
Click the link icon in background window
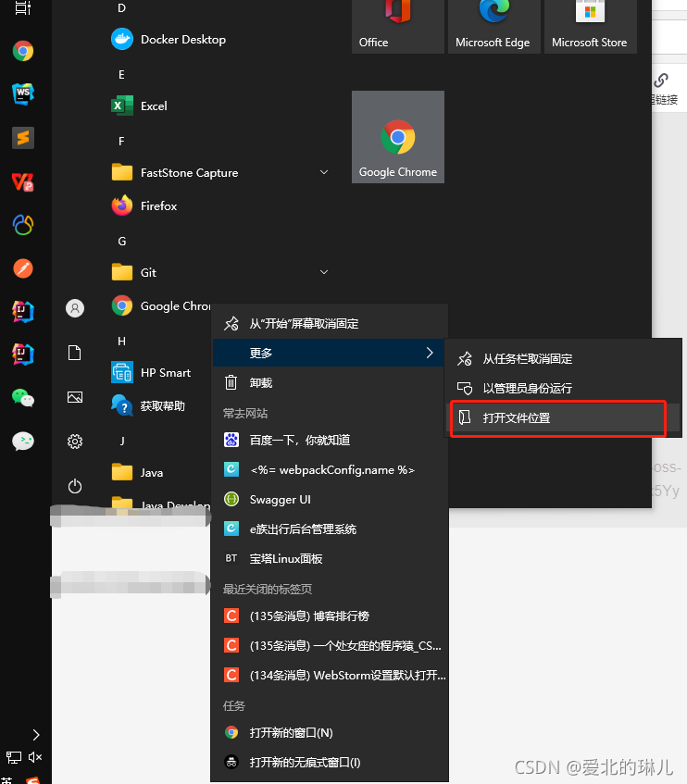(661, 80)
